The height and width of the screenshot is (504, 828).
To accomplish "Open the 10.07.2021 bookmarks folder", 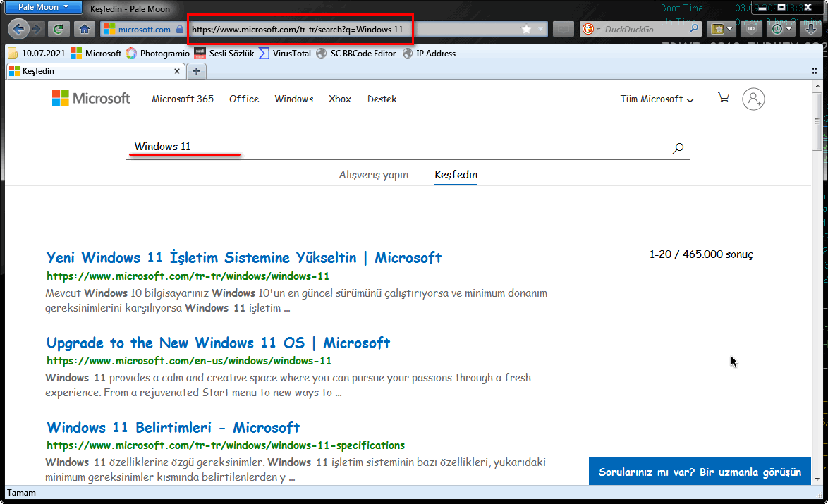I will click(x=37, y=54).
